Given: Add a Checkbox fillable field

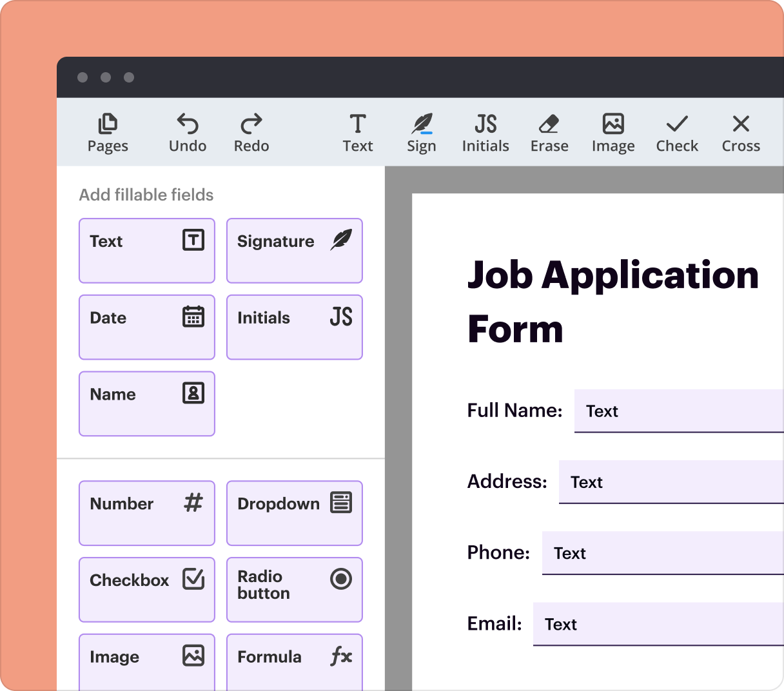Looking at the screenshot, I should [x=146, y=589].
